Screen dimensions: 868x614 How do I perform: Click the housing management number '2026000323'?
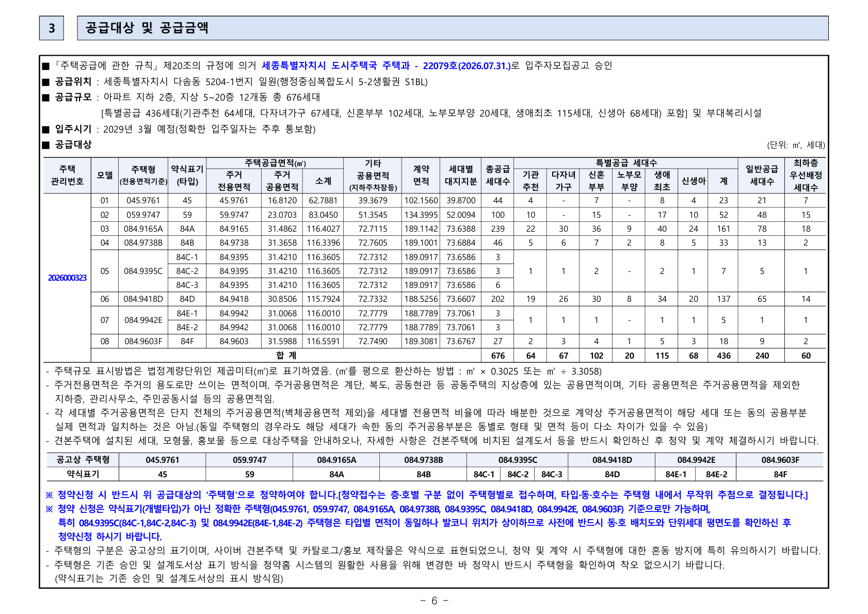[x=67, y=278]
